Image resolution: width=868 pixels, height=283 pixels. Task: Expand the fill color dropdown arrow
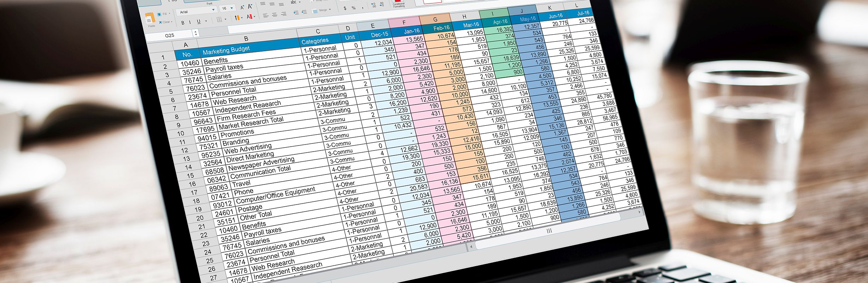(242, 18)
